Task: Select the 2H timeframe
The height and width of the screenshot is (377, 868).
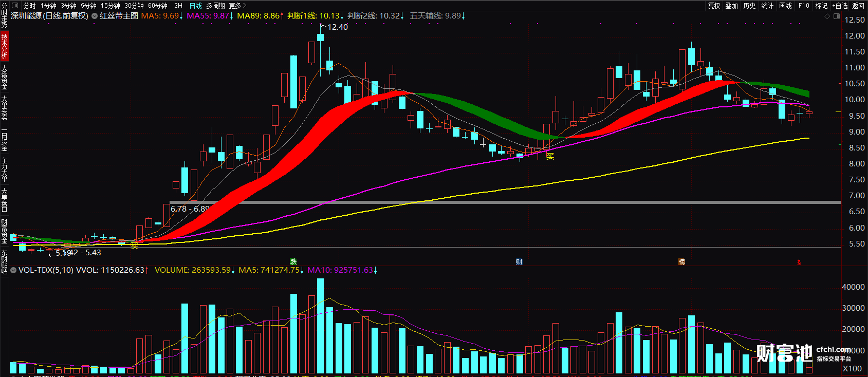Action: (178, 6)
